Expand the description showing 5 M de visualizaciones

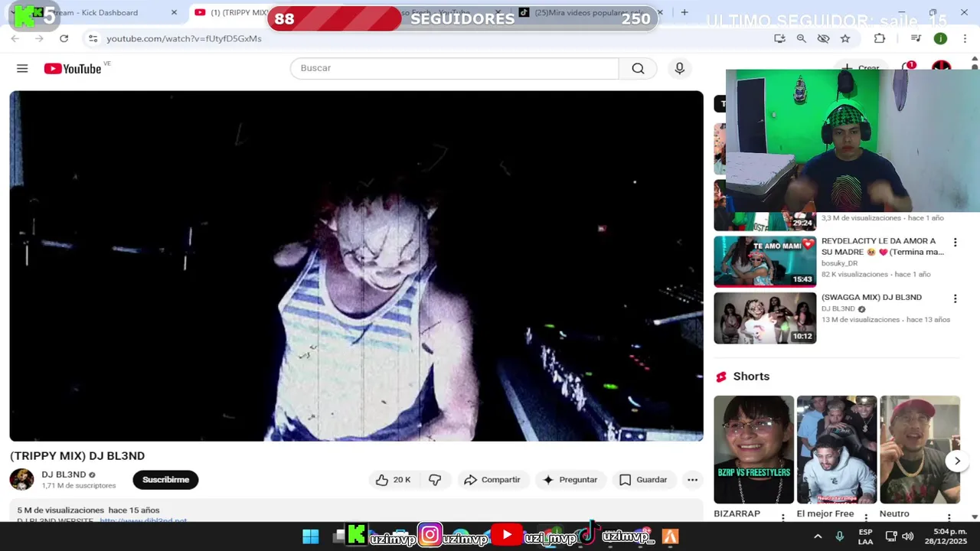356,510
